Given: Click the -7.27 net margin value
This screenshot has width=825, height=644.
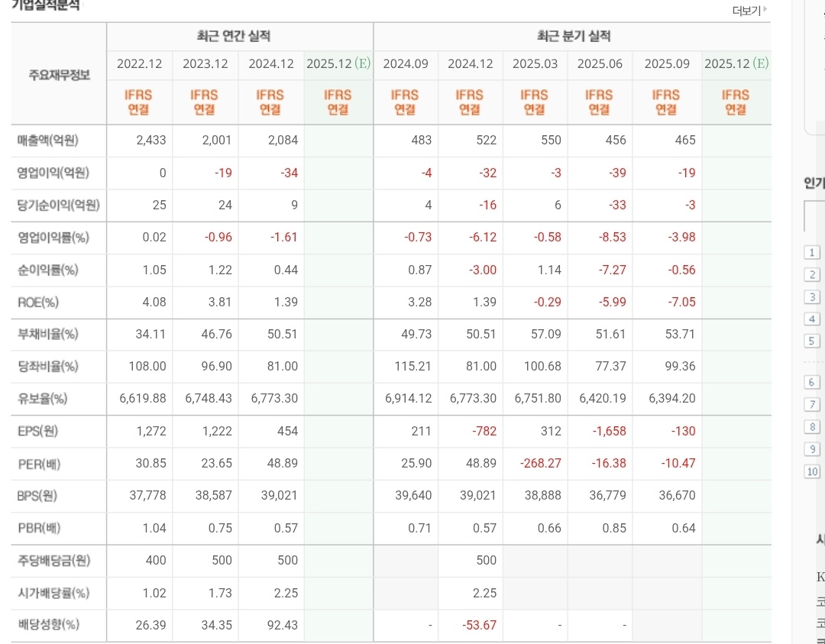Looking at the screenshot, I should [613, 270].
